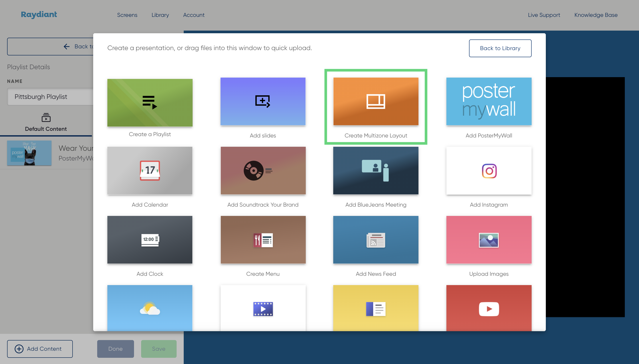Select the weather sun-cloud tile
The width and height of the screenshot is (639, 364).
(x=150, y=308)
